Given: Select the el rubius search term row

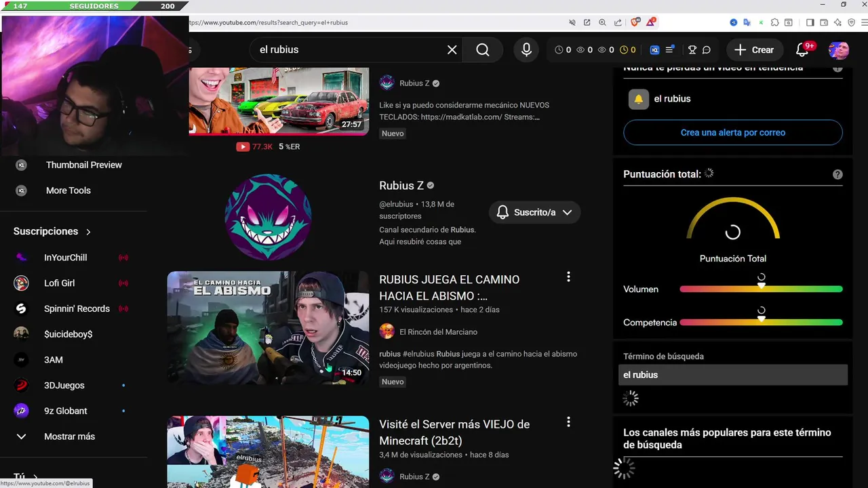Looking at the screenshot, I should tap(733, 375).
